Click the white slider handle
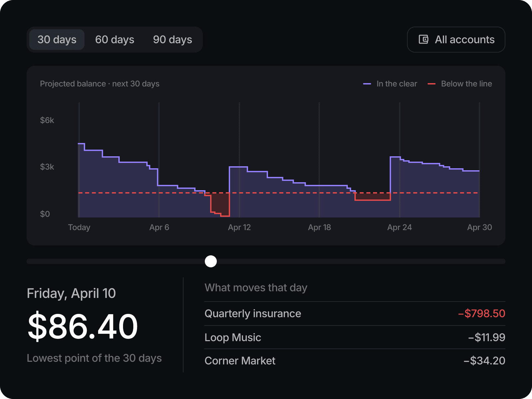The image size is (532, 399). point(211,261)
